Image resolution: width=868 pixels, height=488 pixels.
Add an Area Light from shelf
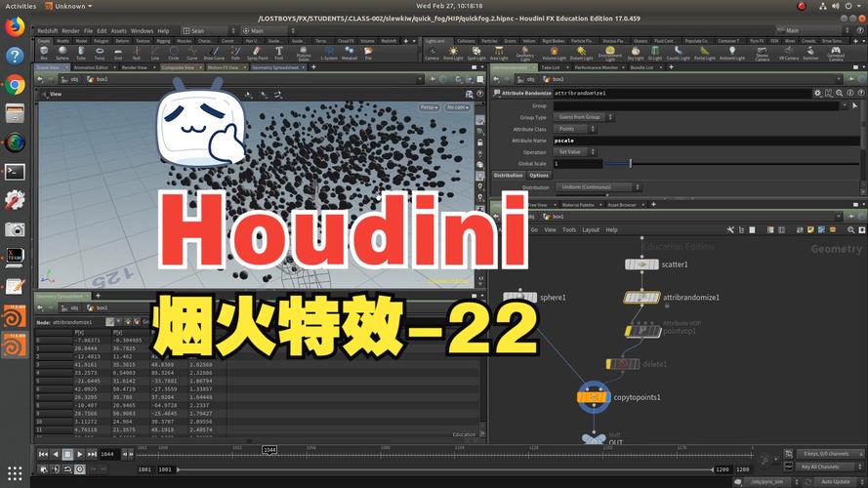pos(499,54)
